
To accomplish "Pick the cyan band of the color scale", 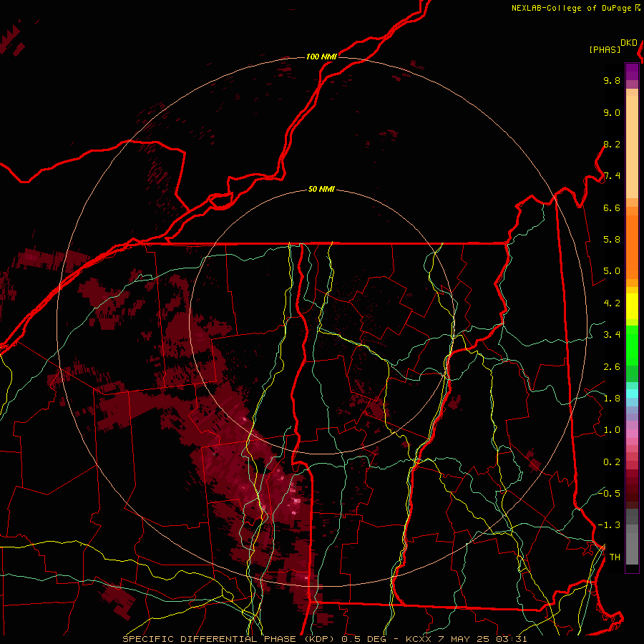I will [632, 394].
